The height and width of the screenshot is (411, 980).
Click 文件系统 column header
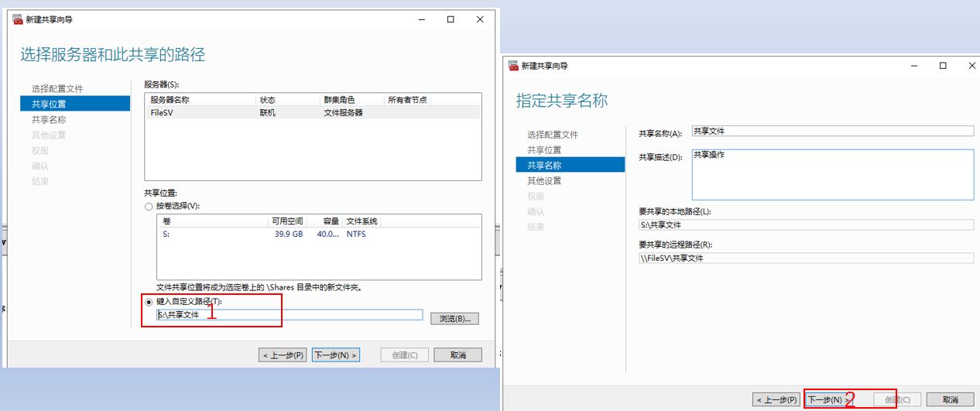(362, 221)
